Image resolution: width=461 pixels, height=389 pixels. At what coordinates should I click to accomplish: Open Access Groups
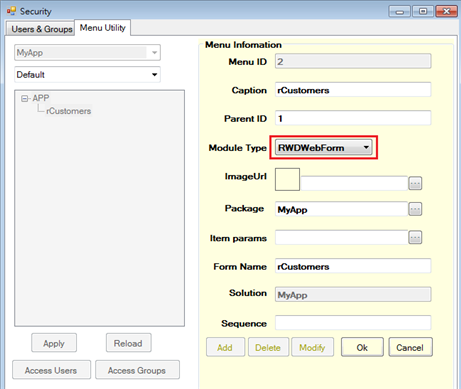click(137, 370)
